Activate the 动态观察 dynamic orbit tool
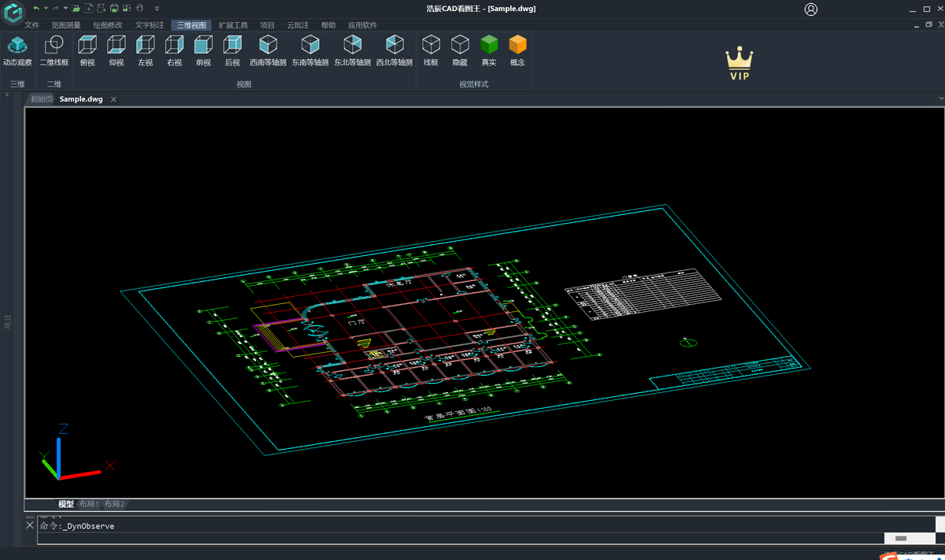945x560 pixels. pyautogui.click(x=17, y=50)
